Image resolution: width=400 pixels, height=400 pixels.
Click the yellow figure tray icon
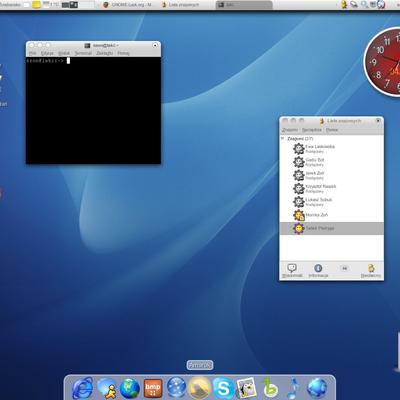(x=344, y=5)
